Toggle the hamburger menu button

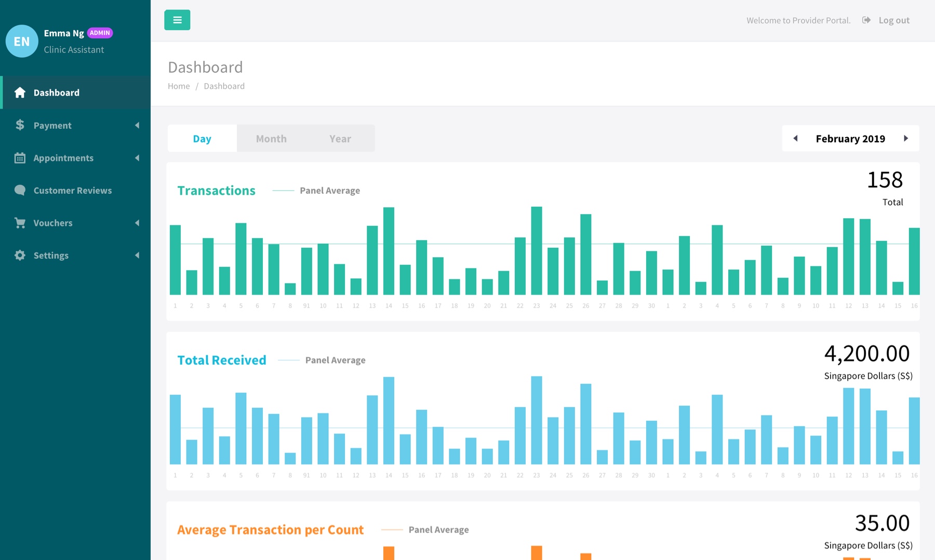[x=177, y=20]
